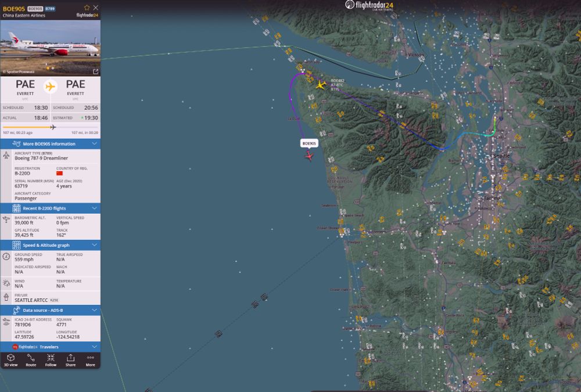Click the B789 aircraft type badge
Image resolution: width=581 pixels, height=392 pixels.
pyautogui.click(x=50, y=9)
